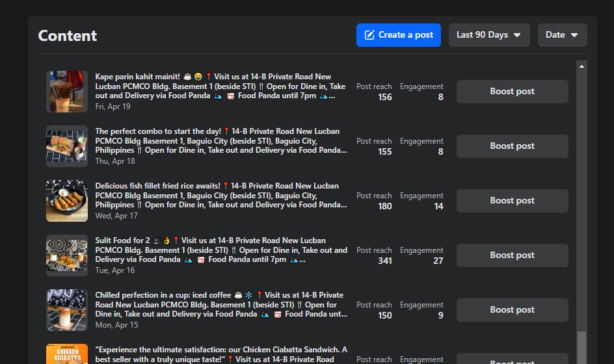Boost the Sulit Food for 2 post
Screen dimensions: 614x364
pos(512,255)
